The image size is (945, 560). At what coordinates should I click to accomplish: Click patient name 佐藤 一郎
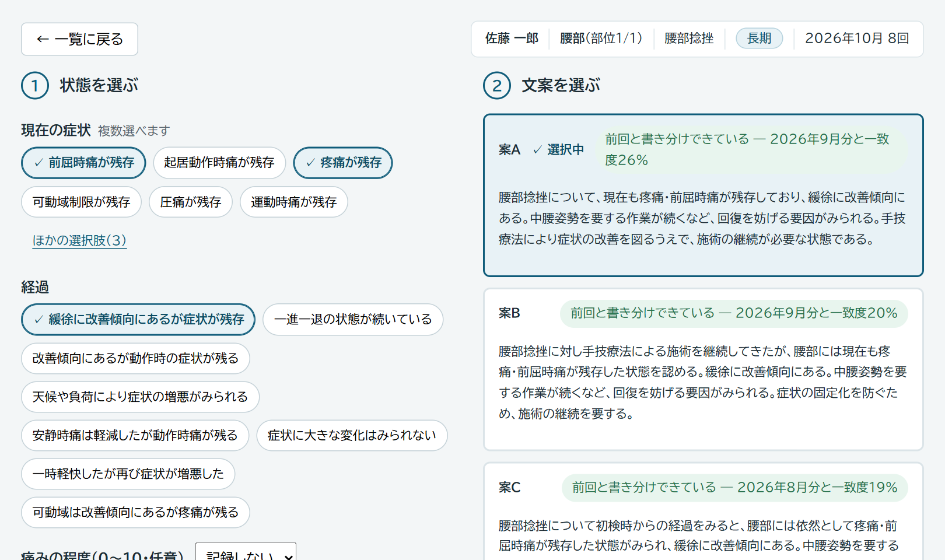point(512,38)
